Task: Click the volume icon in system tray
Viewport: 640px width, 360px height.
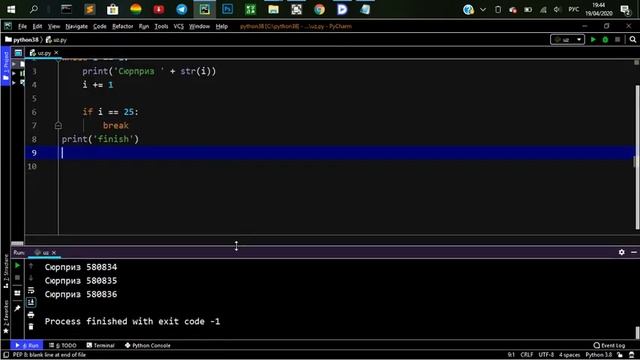Action: 557,9
